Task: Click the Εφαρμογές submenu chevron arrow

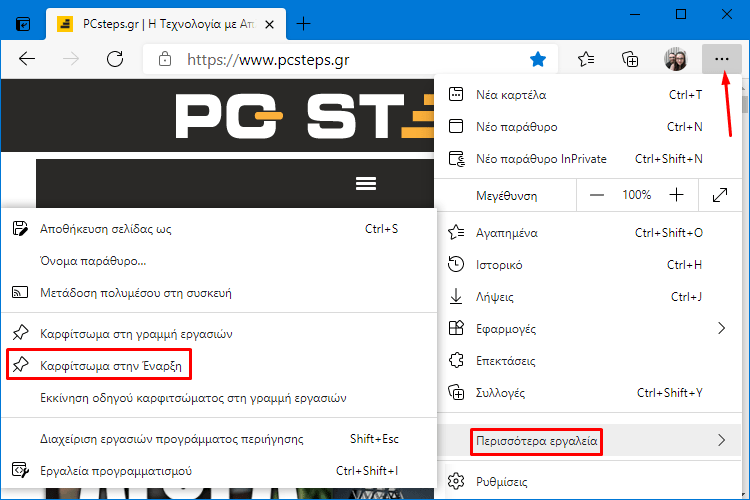Action: 722,328
